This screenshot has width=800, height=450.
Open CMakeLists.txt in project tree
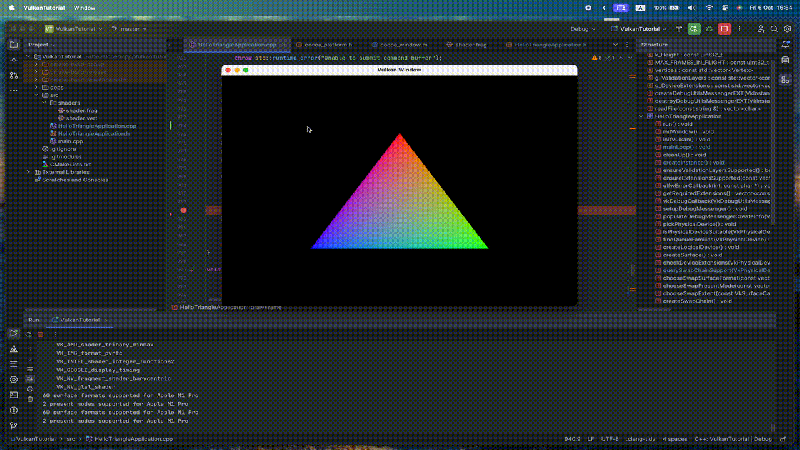(x=67, y=164)
